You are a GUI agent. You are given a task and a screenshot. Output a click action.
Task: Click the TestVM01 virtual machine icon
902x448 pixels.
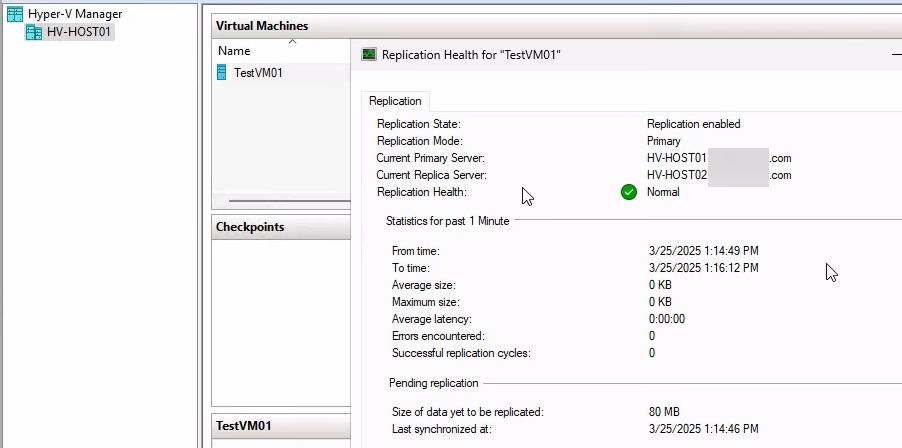coord(221,72)
